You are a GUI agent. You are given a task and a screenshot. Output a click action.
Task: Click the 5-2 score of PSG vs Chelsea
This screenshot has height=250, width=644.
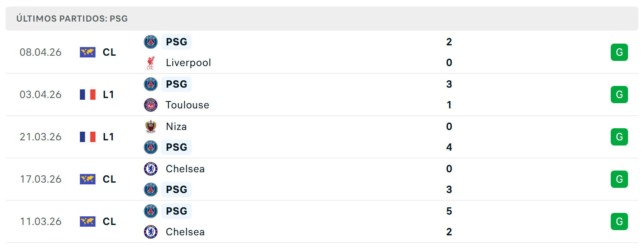[449, 222]
